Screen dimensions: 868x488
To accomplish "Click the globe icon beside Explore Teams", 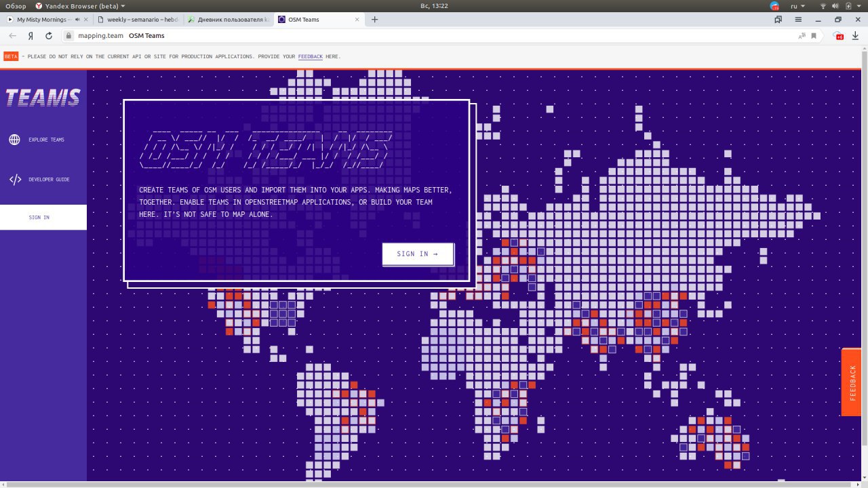I will 14,140.
